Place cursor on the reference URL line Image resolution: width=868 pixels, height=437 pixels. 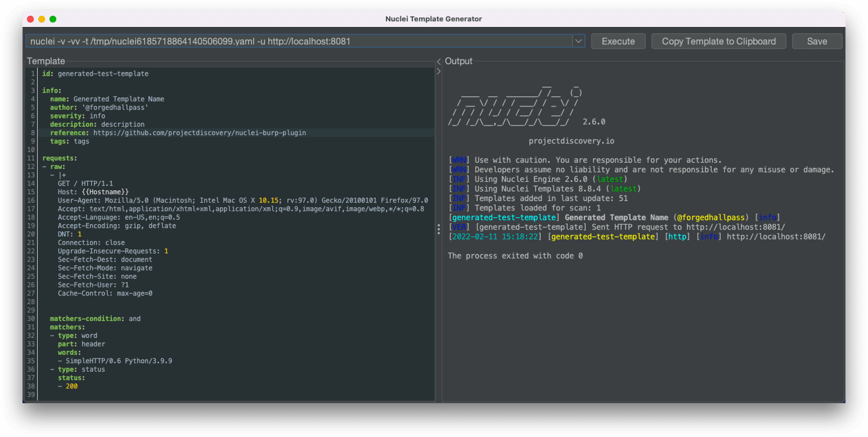tap(178, 133)
